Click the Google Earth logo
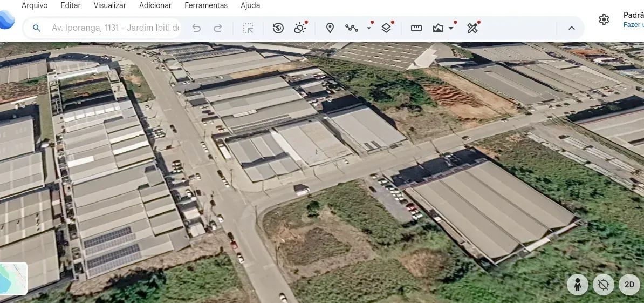 pyautogui.click(x=6, y=19)
